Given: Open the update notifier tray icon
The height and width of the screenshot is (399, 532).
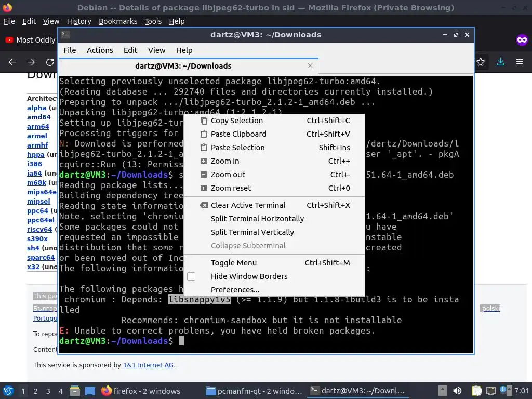Looking at the screenshot, I should coord(505,390).
